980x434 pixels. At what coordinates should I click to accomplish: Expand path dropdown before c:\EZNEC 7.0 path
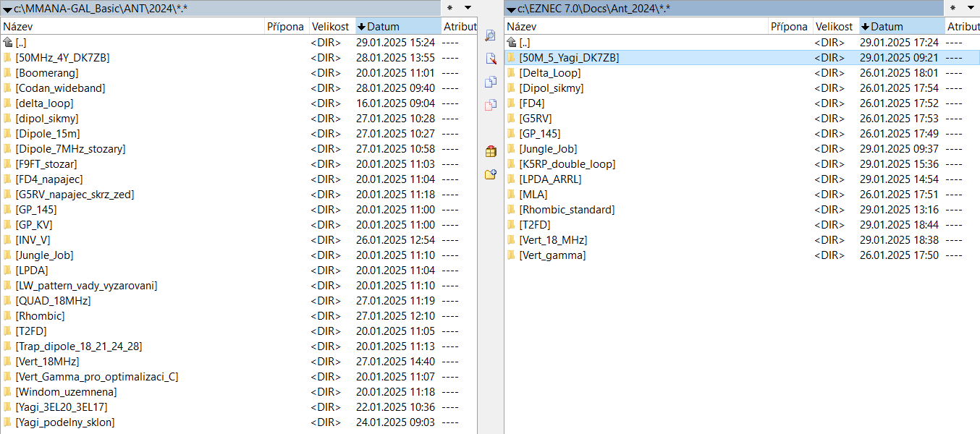tap(511, 9)
